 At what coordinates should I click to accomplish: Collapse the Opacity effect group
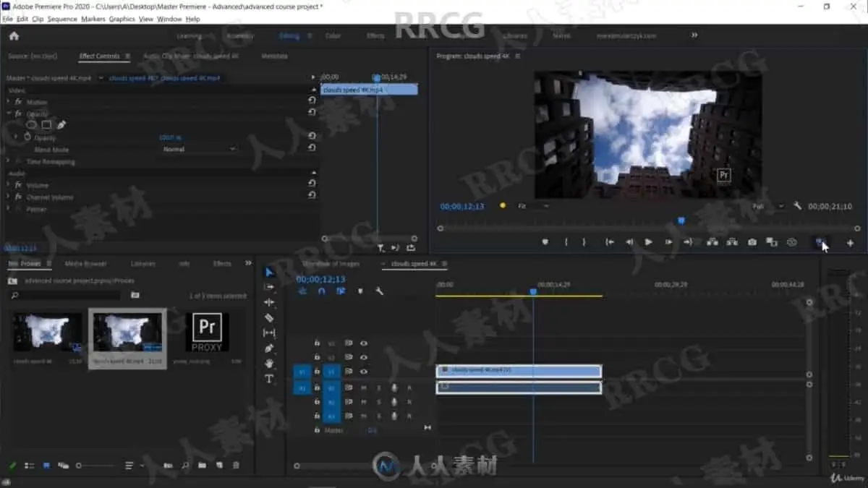[9, 114]
